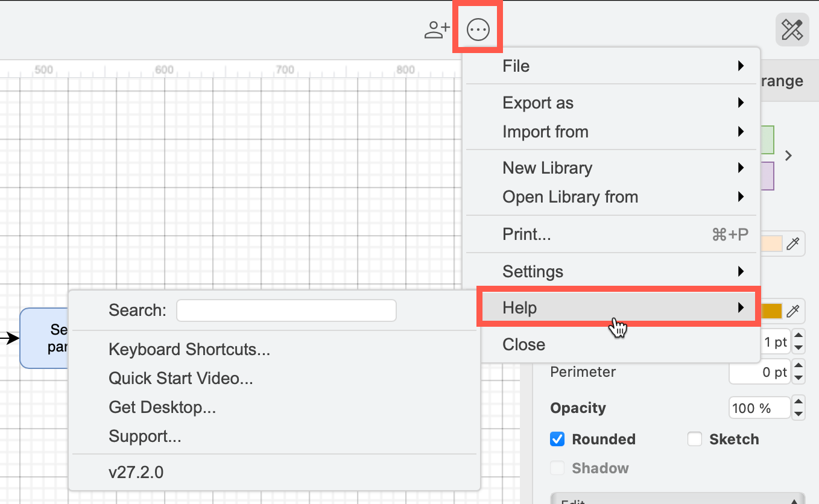Click the Perimeter value field
This screenshot has width=819, height=504.
point(759,371)
